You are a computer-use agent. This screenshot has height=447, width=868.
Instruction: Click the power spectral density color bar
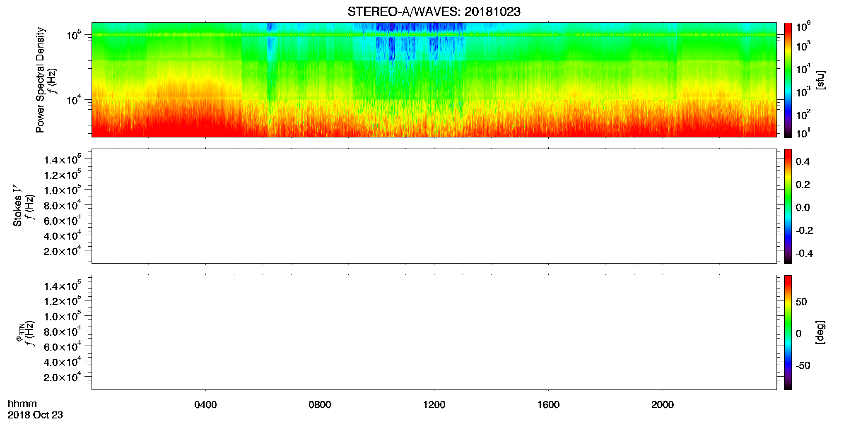[x=788, y=80]
